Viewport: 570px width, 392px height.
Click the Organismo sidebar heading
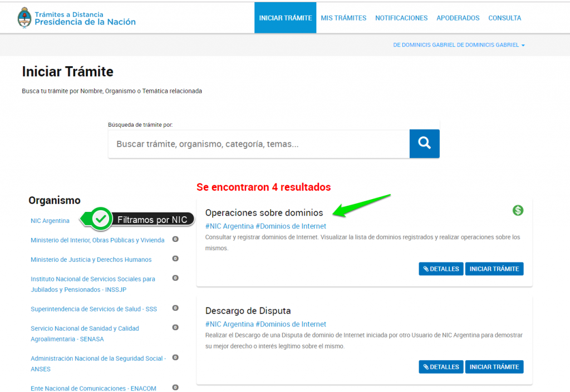[55, 200]
